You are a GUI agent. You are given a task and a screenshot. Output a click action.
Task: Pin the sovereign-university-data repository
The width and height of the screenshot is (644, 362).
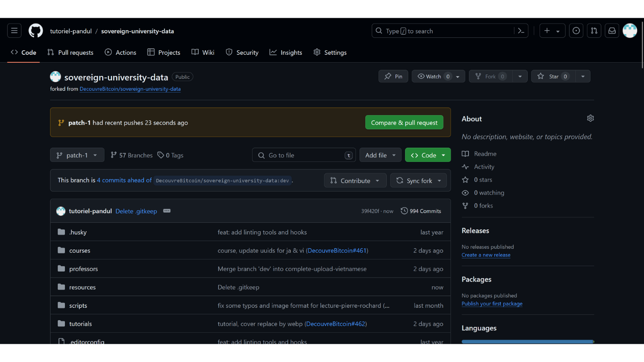tap(393, 76)
